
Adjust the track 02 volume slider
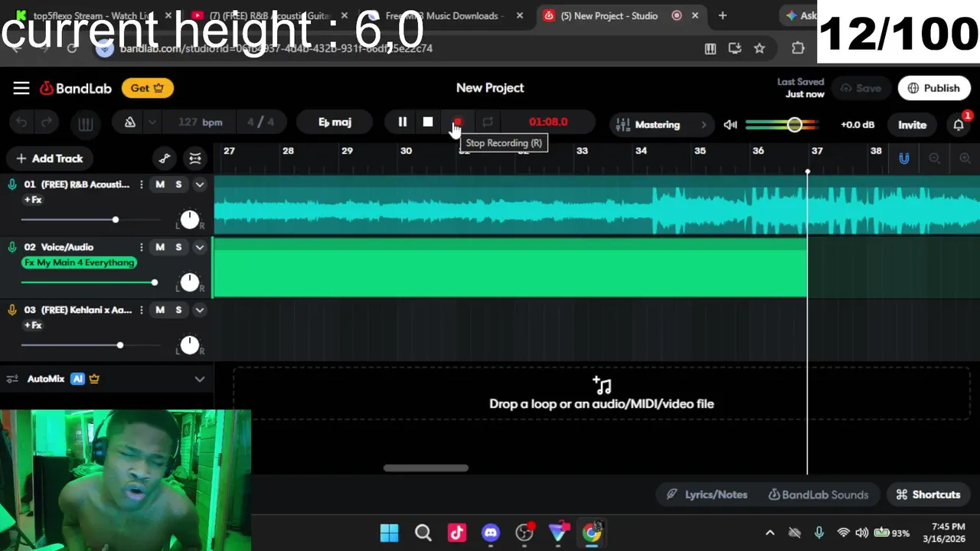pyautogui.click(x=90, y=282)
